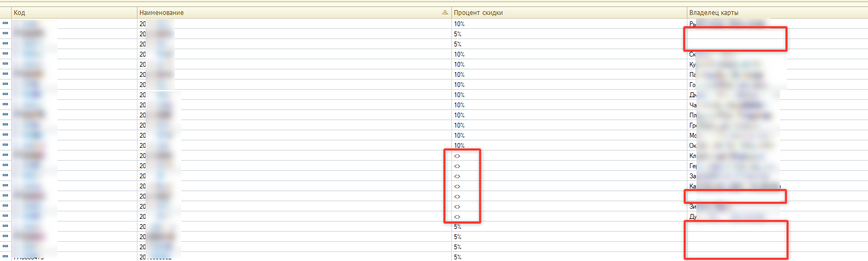
Task: Click the sort arrow icon in Наименование header
Action: pyautogui.click(x=445, y=12)
